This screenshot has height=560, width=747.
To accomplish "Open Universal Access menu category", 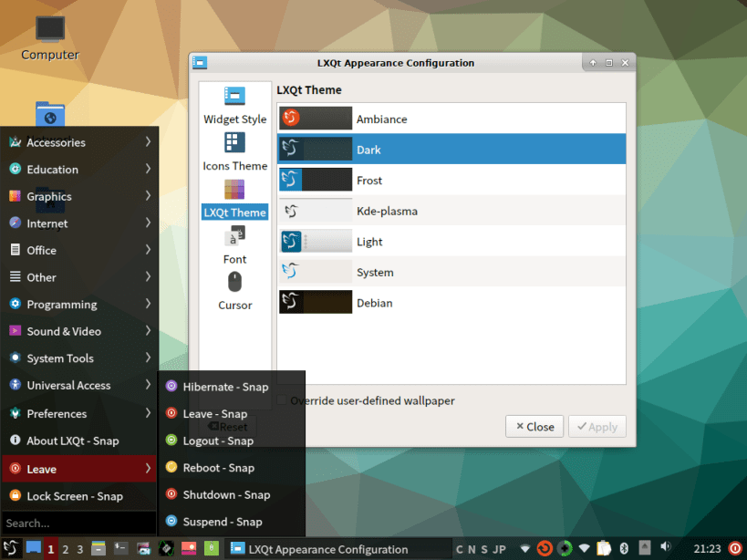I will pyautogui.click(x=79, y=385).
